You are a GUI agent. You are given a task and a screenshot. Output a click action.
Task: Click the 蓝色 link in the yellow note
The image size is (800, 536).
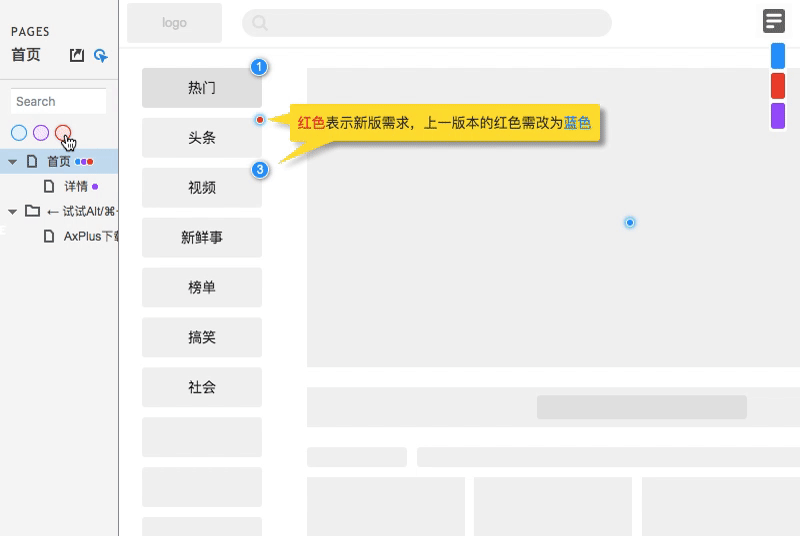pyautogui.click(x=577, y=123)
